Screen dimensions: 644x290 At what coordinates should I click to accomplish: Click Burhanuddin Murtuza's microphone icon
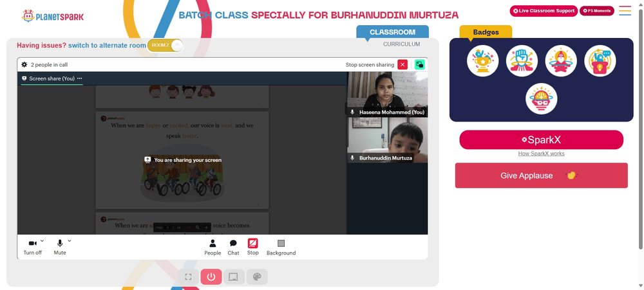(x=352, y=158)
